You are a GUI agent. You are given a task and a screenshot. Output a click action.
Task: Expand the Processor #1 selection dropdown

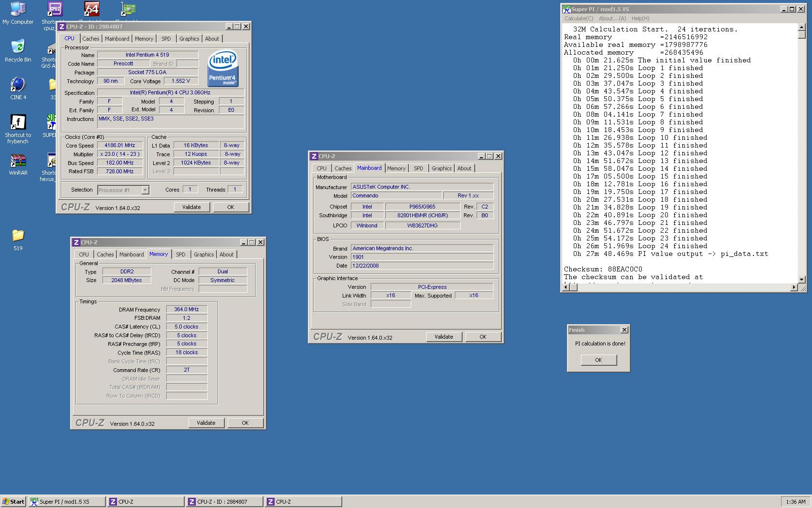click(x=145, y=190)
